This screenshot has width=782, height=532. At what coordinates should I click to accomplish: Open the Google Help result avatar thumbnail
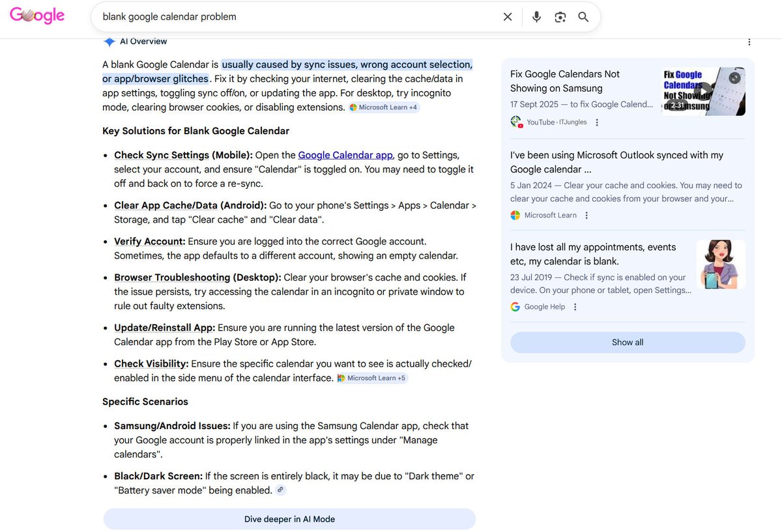click(721, 264)
